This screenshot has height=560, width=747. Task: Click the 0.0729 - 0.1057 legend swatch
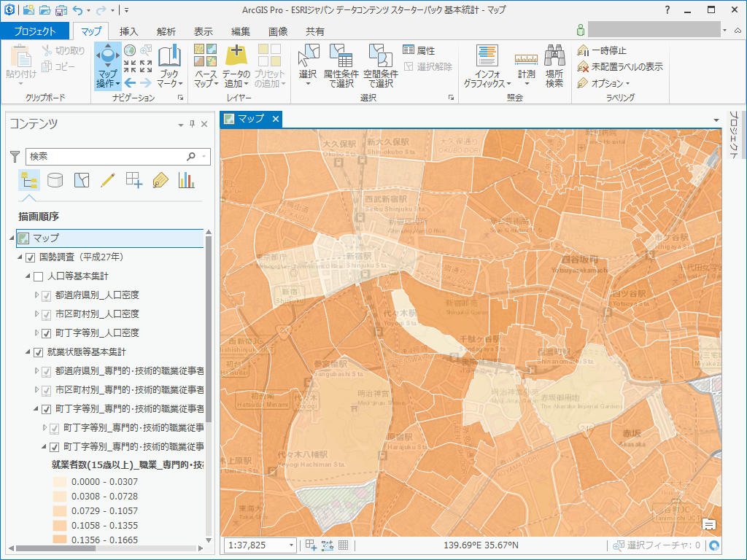[x=60, y=511]
